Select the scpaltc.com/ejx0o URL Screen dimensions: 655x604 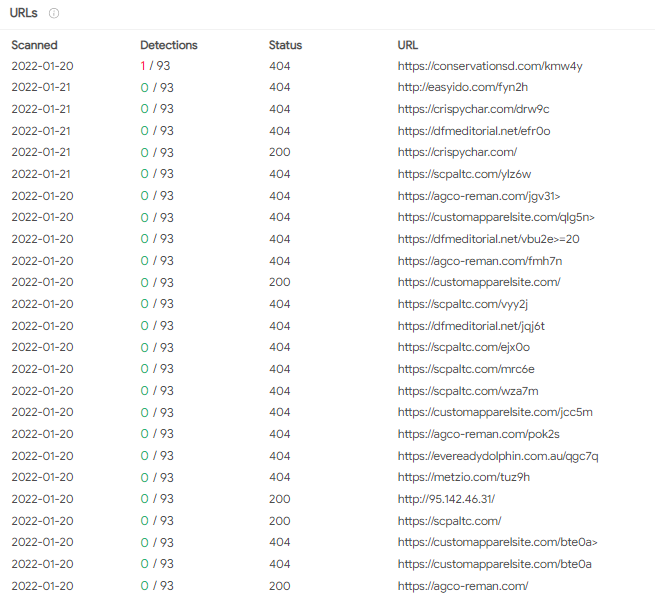464,347
